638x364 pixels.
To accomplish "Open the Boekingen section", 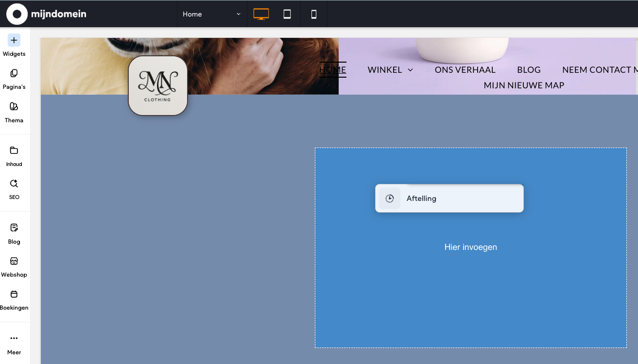I will tap(14, 299).
